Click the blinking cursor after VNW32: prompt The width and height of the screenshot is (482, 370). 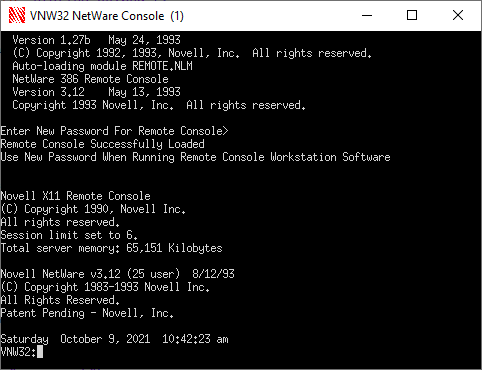pyautogui.click(x=40, y=352)
